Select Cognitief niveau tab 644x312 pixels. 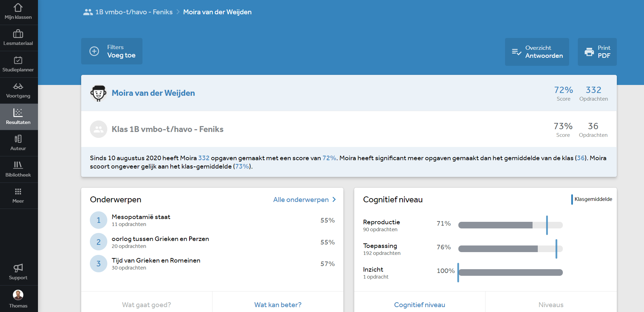point(420,305)
